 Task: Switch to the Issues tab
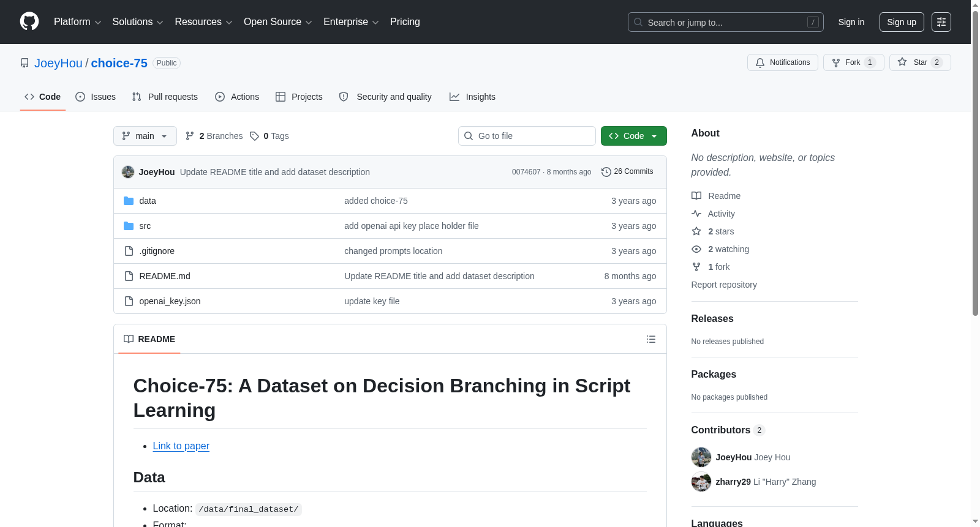96,97
